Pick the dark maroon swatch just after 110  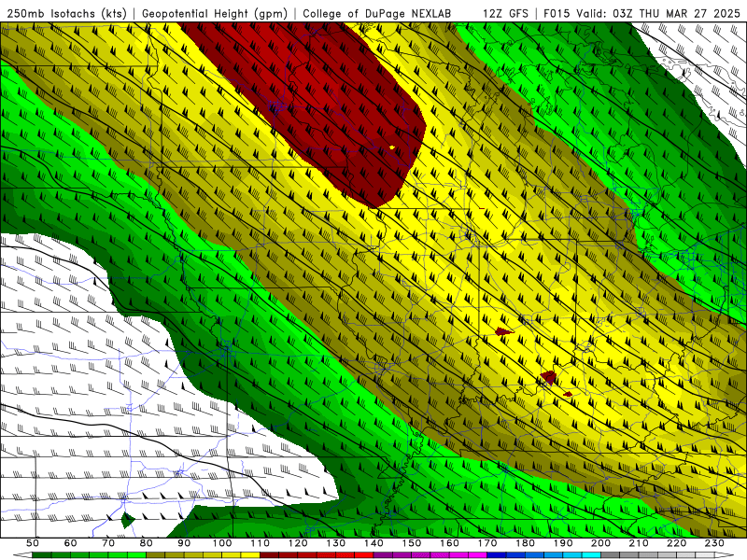click(269, 555)
